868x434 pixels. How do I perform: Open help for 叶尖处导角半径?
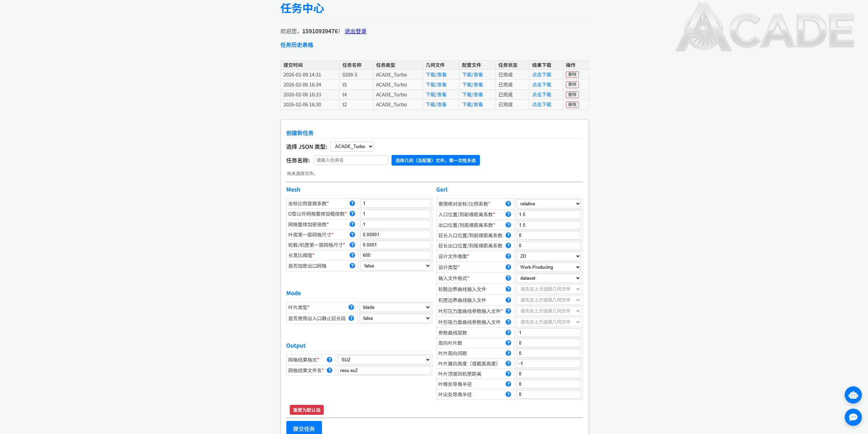(x=508, y=394)
